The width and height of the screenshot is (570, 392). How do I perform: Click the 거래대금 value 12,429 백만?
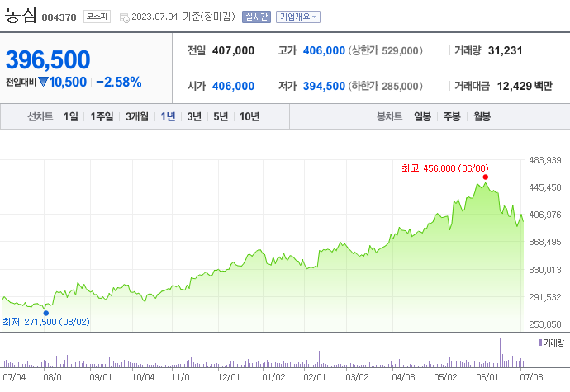(x=525, y=86)
